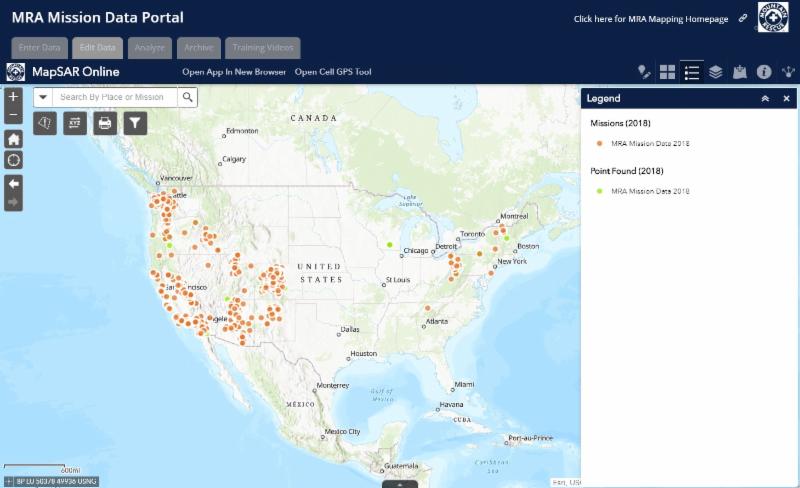Screen dimensions: 800x488
Task: Go to the next map extent
Action: pyautogui.click(x=13, y=202)
